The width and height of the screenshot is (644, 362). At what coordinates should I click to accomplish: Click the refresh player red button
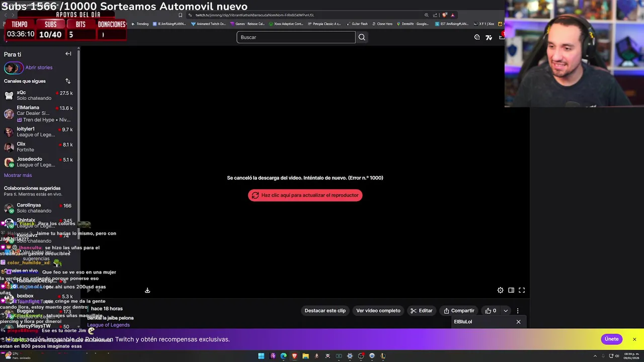[305, 195]
